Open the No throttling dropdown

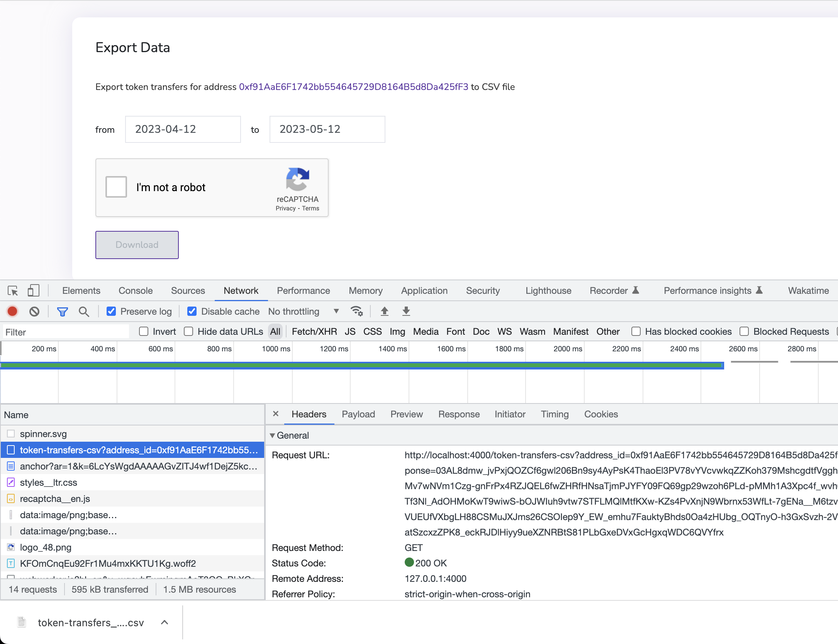click(304, 311)
